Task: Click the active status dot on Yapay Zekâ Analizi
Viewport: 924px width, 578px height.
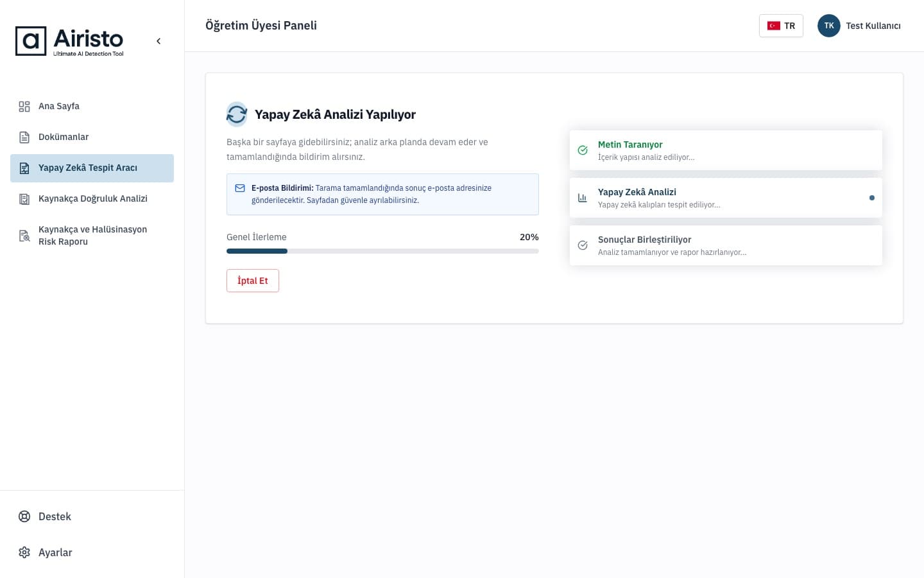Action: tap(871, 198)
